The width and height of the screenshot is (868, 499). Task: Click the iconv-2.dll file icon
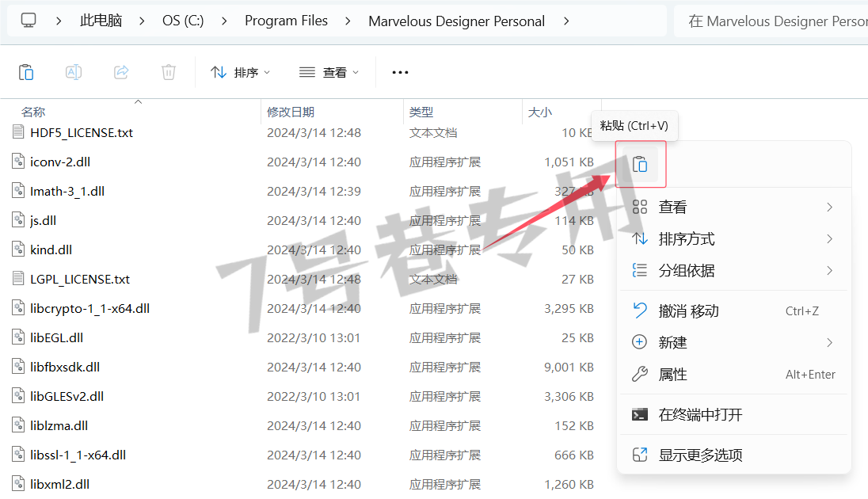18,161
